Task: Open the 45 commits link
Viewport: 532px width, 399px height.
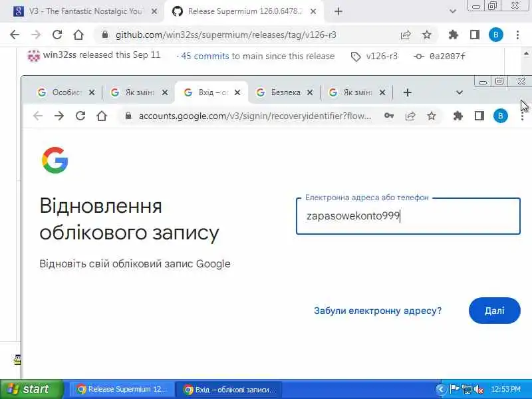Action: click(205, 56)
